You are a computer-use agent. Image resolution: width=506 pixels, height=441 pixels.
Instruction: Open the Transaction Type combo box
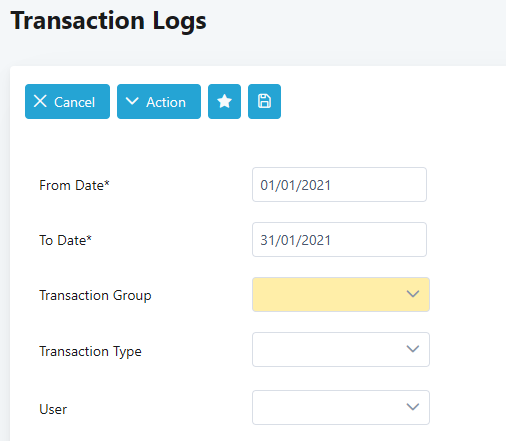point(341,350)
